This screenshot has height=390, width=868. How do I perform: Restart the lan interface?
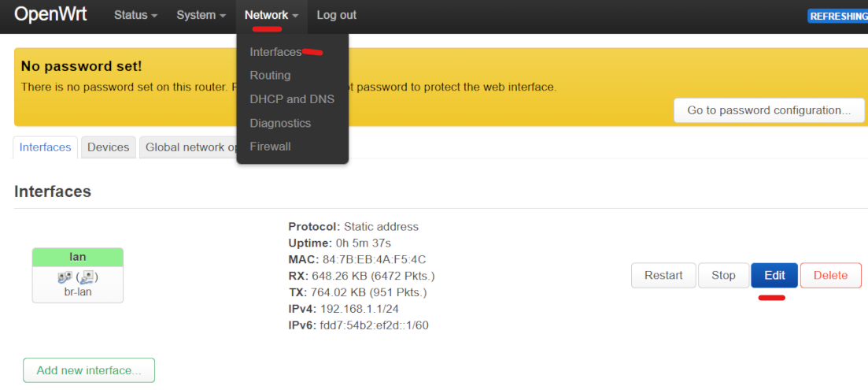tap(663, 275)
